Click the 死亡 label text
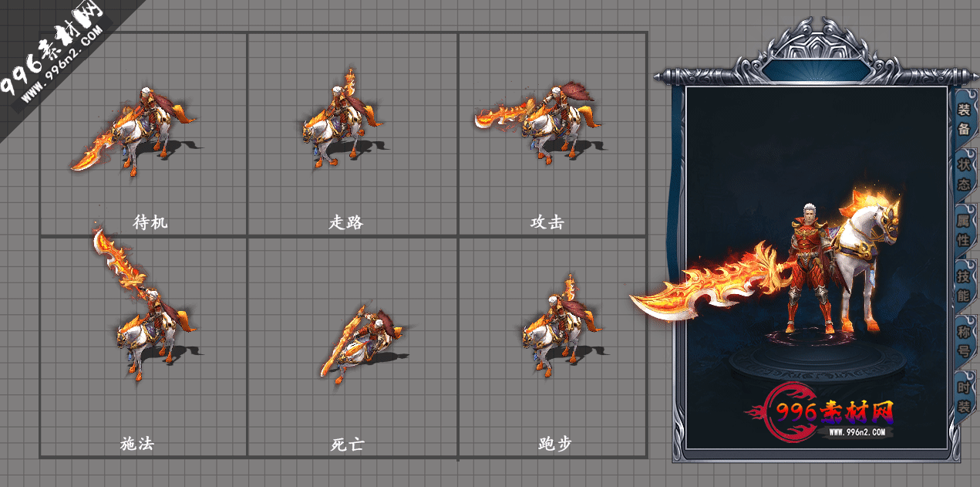Screen dimensions: 980x487 click(x=347, y=445)
